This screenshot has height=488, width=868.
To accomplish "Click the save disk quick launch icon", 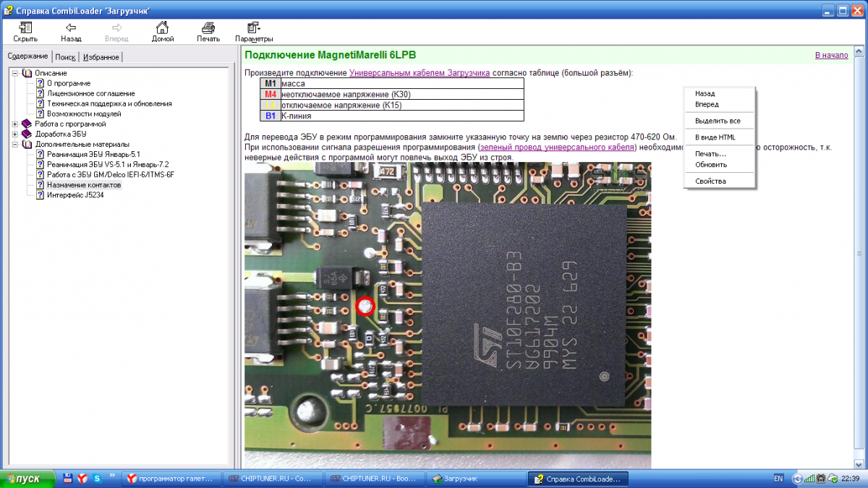I will [x=68, y=479].
